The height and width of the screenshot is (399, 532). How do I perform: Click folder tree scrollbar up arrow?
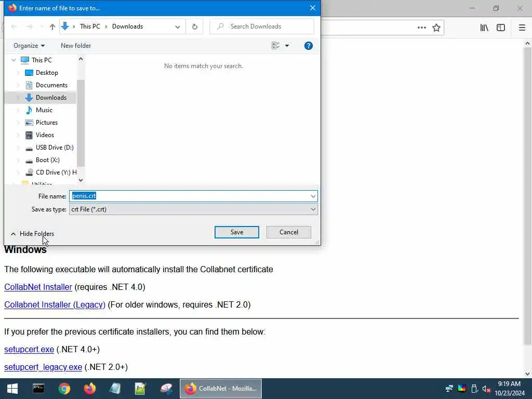point(81,59)
